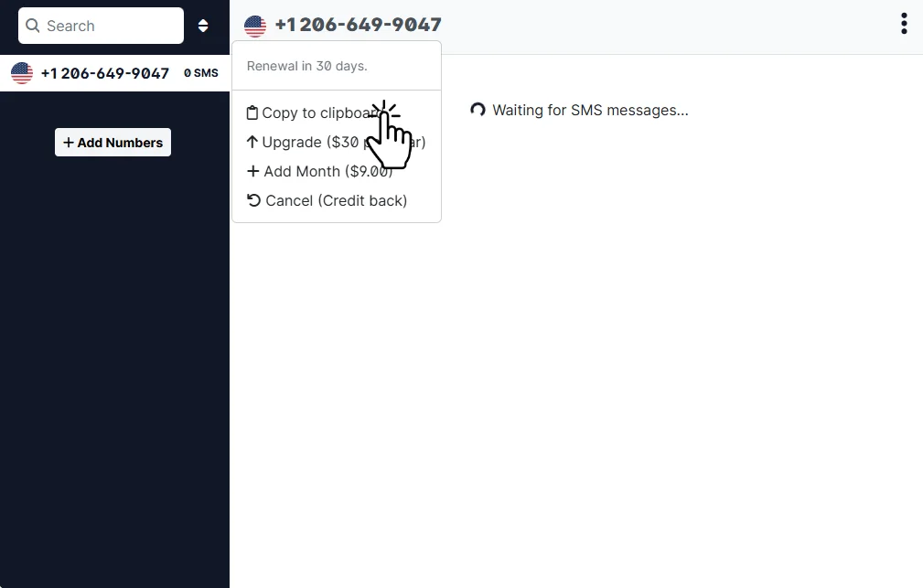Screen dimensions: 923x588
Task: Open the sort arrows next to search
Action: [203, 26]
